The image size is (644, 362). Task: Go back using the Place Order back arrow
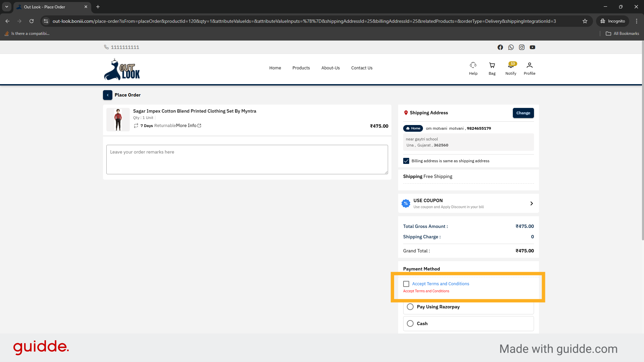108,95
